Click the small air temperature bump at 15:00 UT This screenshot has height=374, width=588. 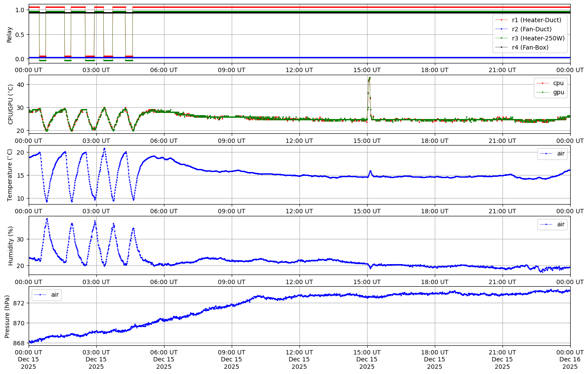click(370, 171)
